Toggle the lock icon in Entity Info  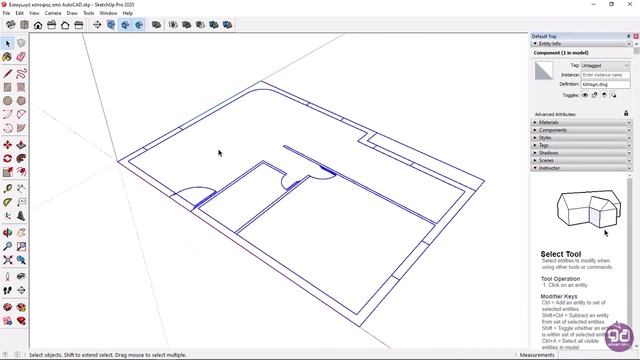tap(595, 95)
